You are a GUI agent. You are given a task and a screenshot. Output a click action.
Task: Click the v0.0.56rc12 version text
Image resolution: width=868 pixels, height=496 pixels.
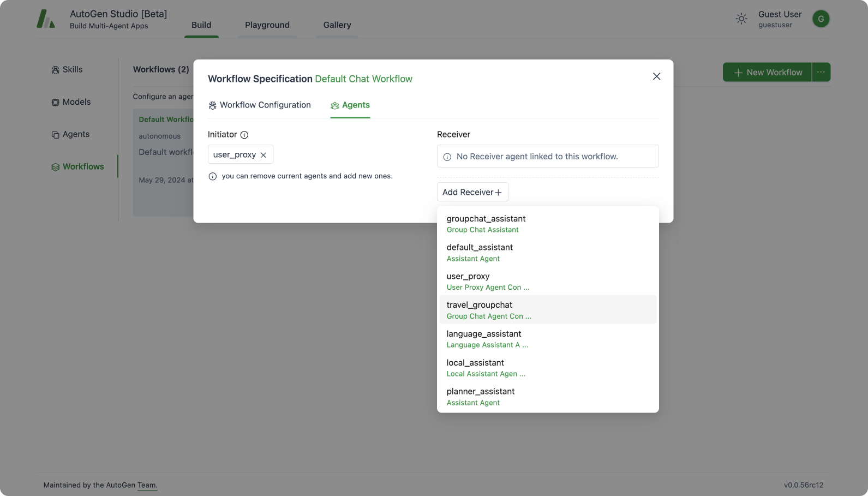tap(804, 485)
